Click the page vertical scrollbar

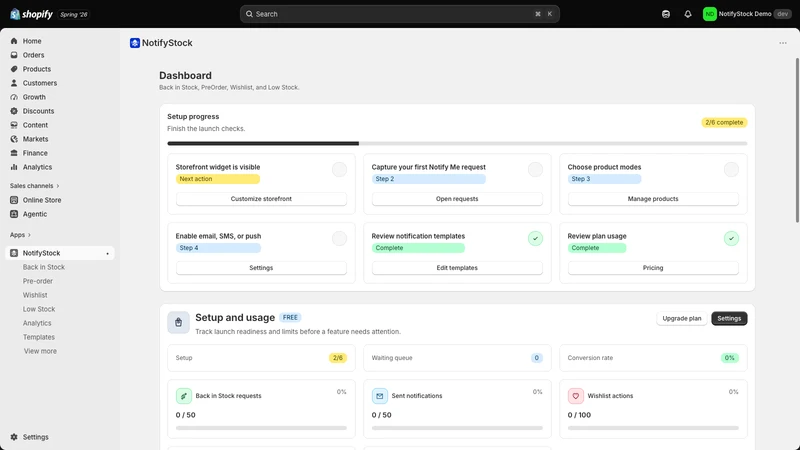797,140
